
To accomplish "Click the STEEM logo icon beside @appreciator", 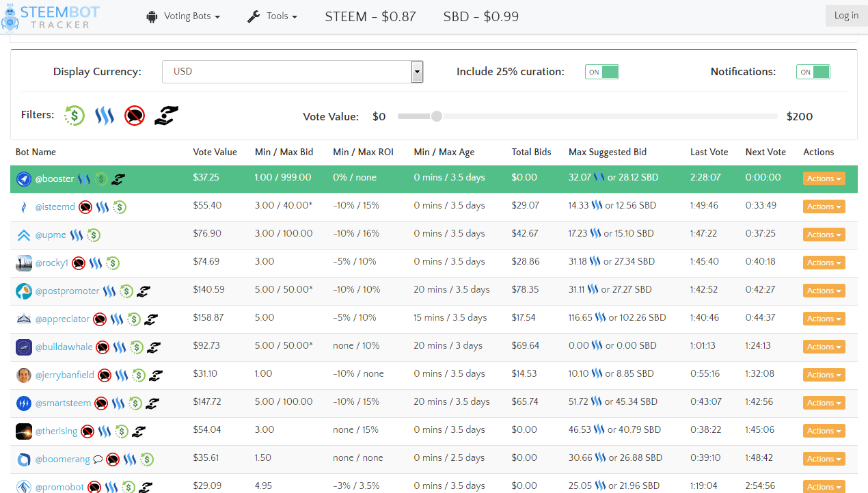I will (117, 319).
